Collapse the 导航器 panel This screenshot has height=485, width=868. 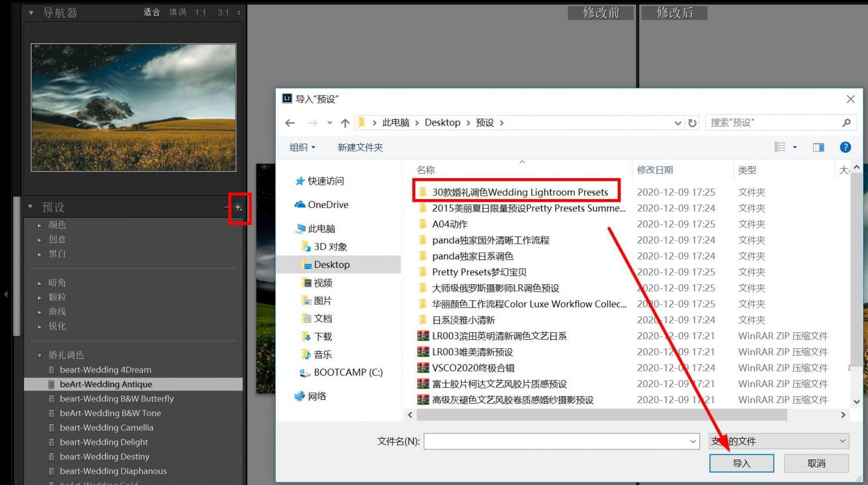click(31, 12)
